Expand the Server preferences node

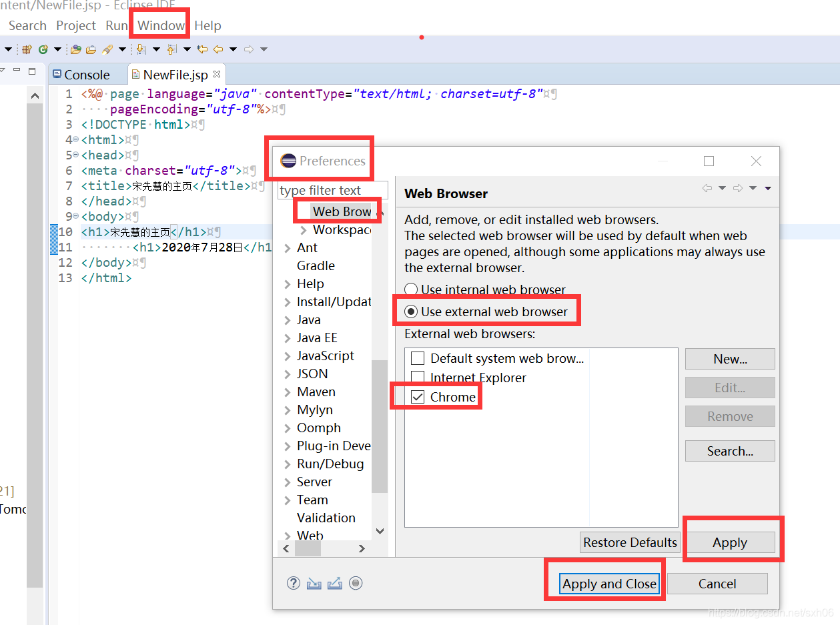point(288,482)
